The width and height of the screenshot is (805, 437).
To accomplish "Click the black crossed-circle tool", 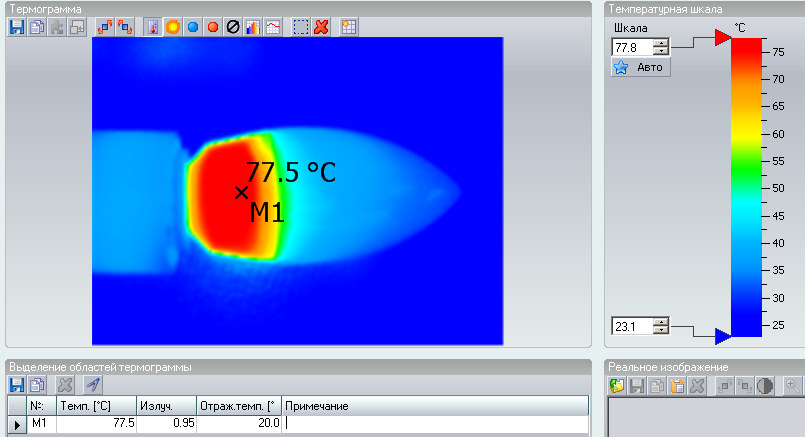I will pyautogui.click(x=233, y=27).
